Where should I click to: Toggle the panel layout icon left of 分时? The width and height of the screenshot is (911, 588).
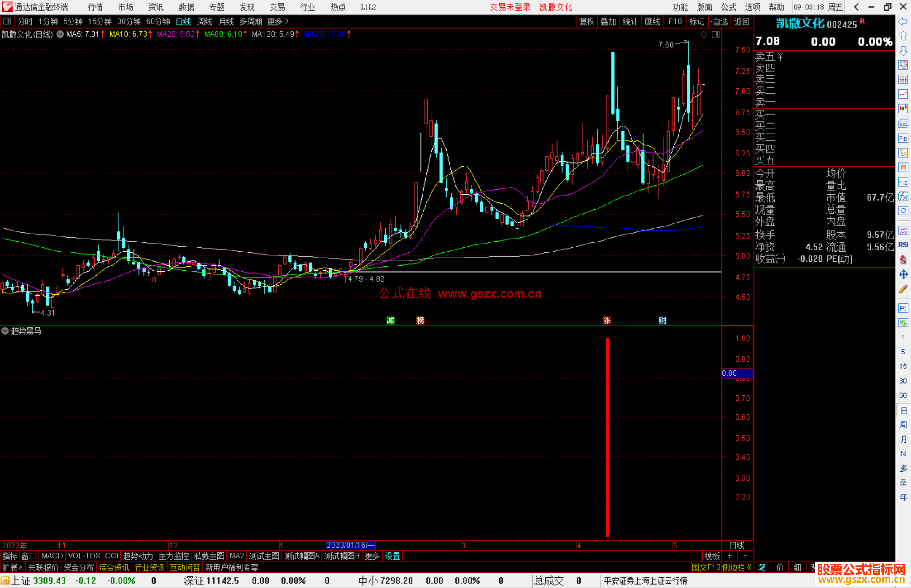point(7,21)
